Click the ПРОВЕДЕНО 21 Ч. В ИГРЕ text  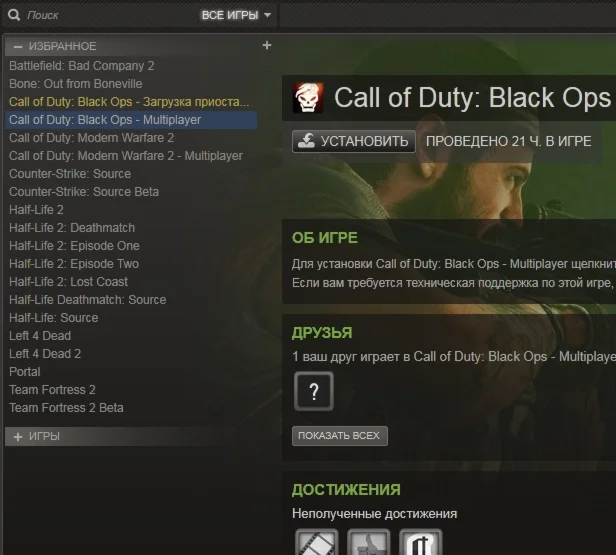509,141
